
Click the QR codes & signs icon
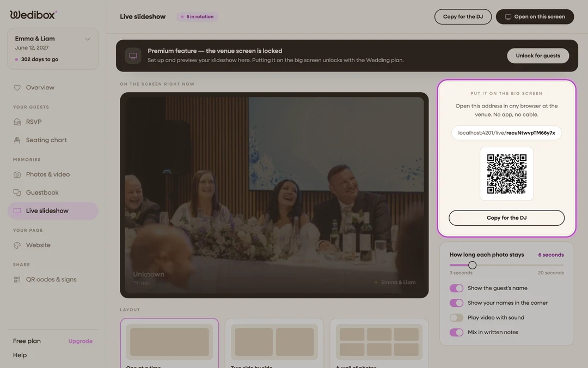coord(17,280)
